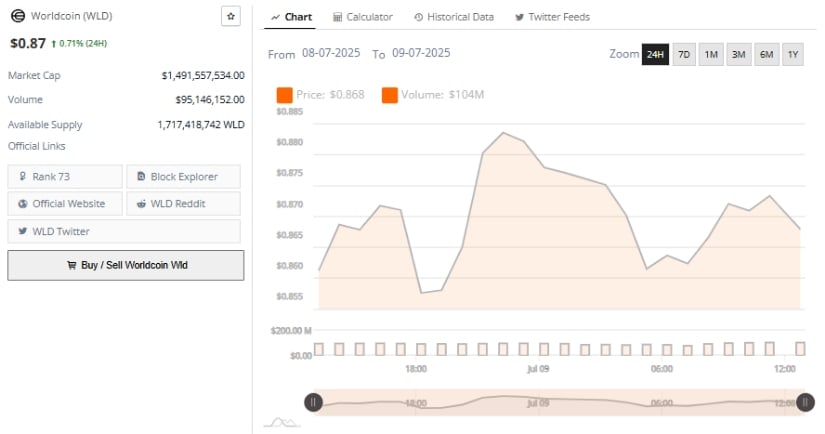This screenshot has height=434, width=825.
Task: Click the calculator icon in the tab
Action: point(337,17)
